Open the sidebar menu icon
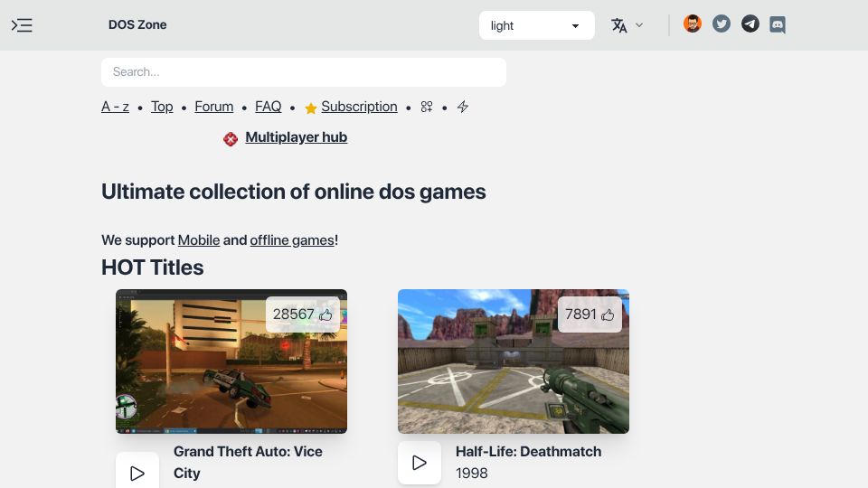 (22, 25)
